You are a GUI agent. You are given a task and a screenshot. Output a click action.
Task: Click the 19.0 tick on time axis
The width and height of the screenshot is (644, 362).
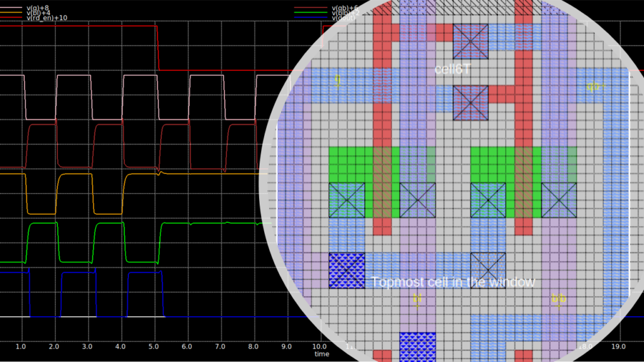click(618, 346)
